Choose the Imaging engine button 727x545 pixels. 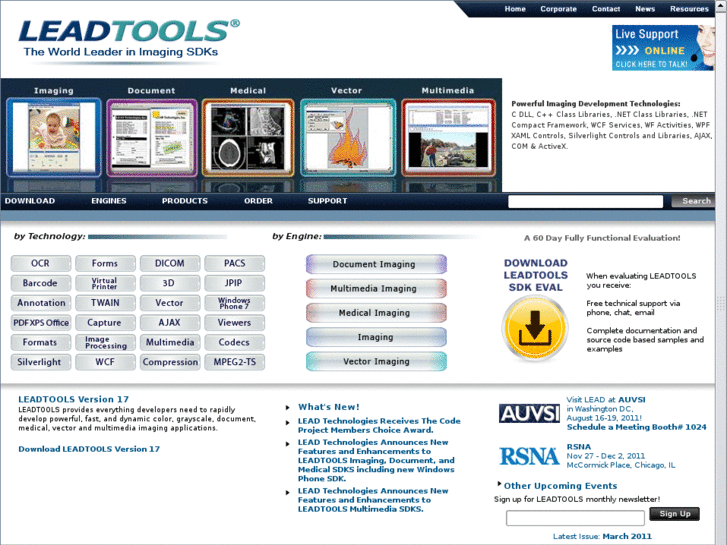click(x=376, y=337)
